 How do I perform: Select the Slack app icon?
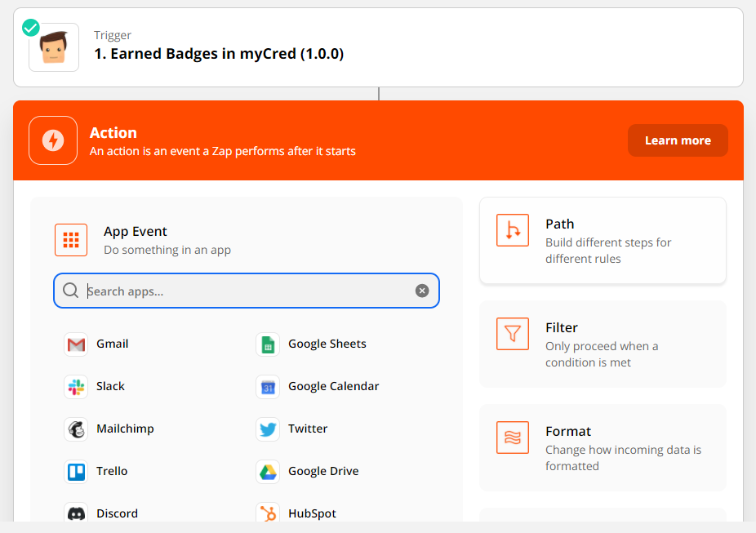(76, 387)
